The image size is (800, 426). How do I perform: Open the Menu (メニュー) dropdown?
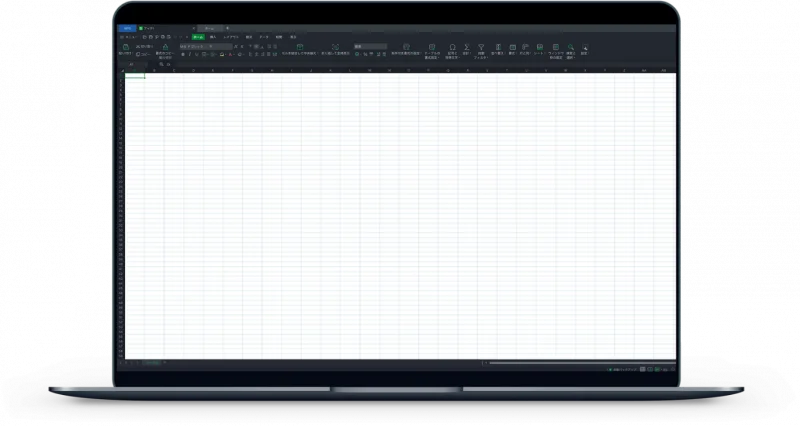[129, 37]
